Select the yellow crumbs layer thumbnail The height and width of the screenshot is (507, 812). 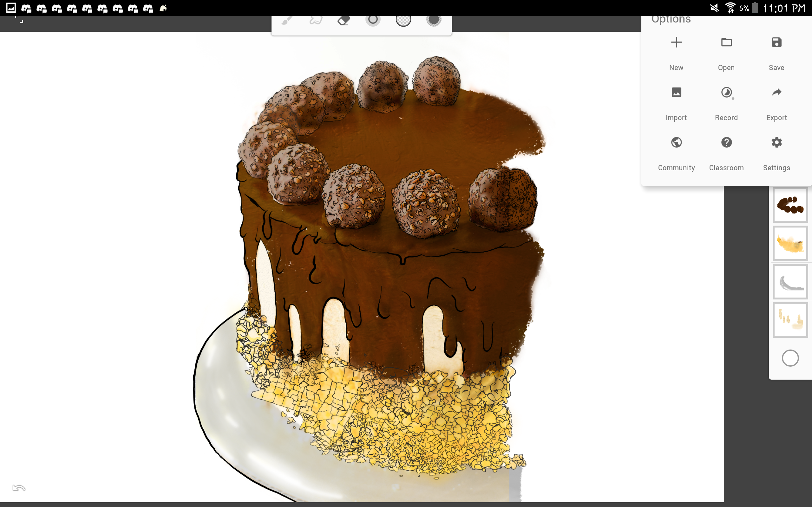coord(790,243)
